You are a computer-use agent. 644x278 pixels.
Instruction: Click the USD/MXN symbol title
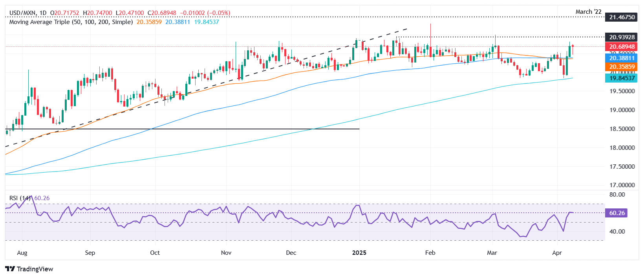22,13
